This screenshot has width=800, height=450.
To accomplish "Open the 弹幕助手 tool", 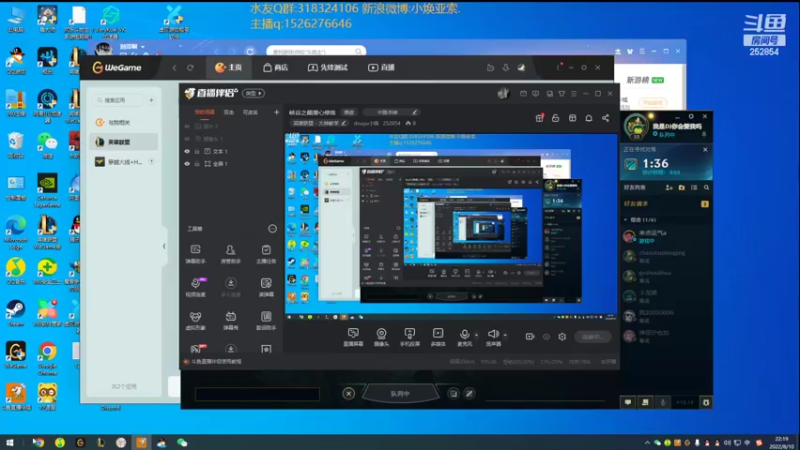I will point(195,254).
